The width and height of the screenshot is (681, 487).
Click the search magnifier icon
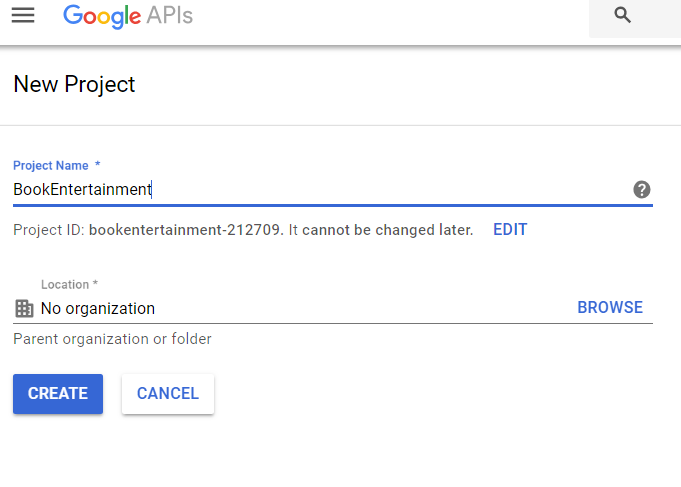(x=622, y=15)
